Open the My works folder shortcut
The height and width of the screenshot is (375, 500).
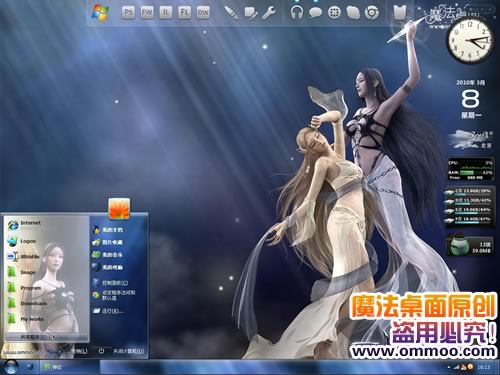click(26, 319)
